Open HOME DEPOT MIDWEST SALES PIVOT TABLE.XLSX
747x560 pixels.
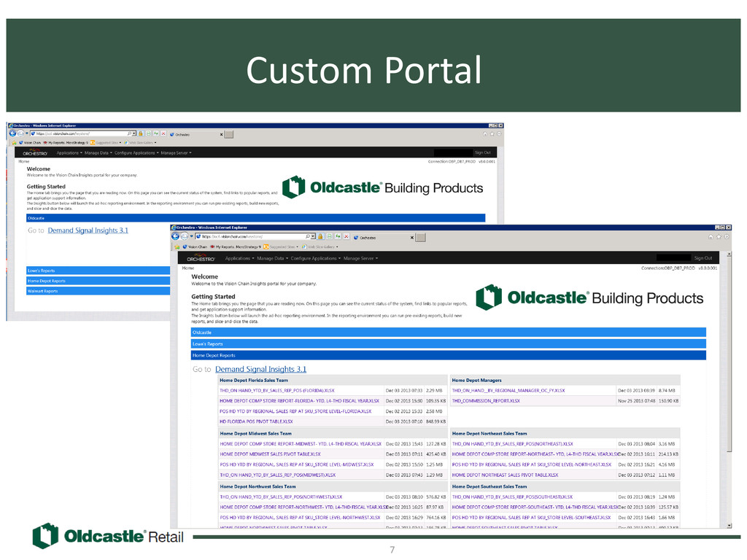pyautogui.click(x=270, y=454)
